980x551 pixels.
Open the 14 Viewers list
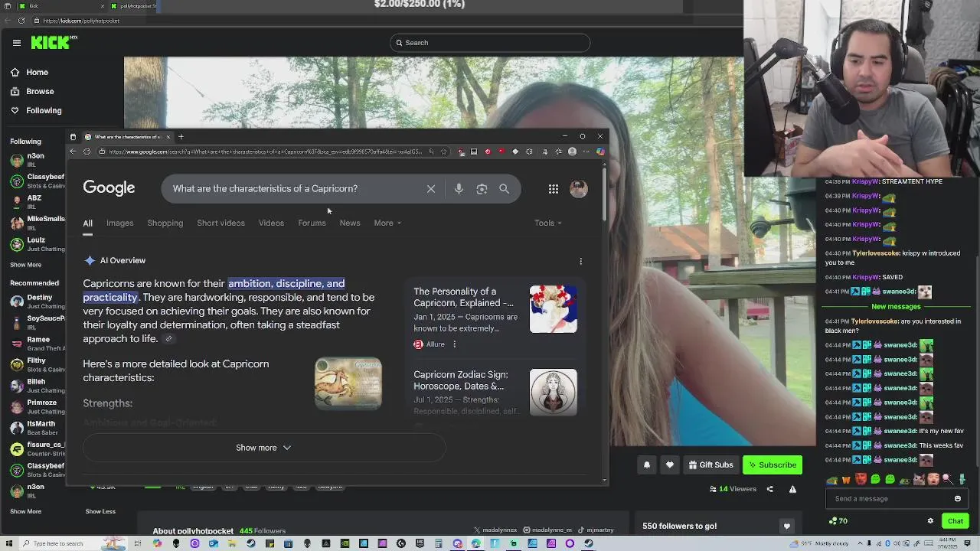[733, 489]
